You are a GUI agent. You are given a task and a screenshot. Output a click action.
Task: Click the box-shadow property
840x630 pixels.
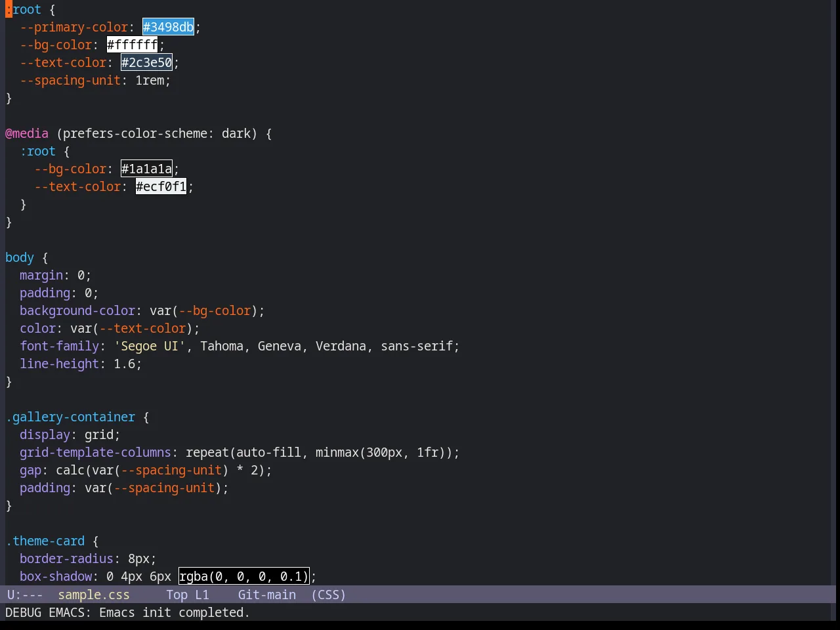(x=56, y=576)
